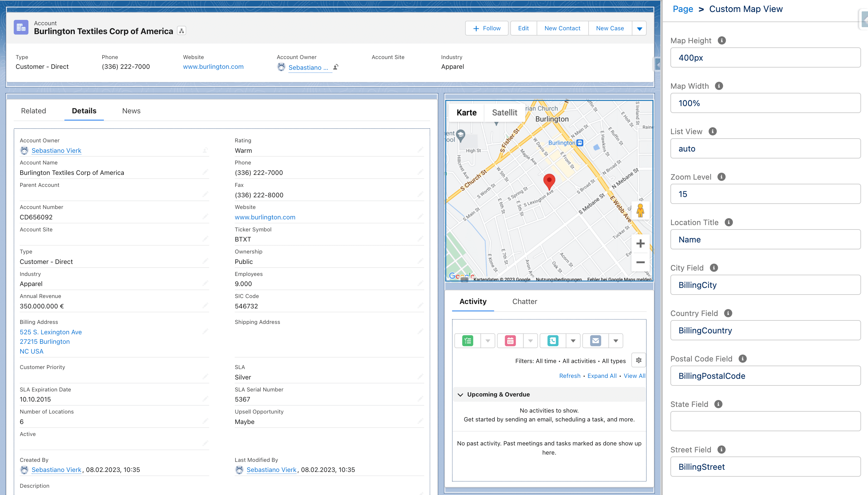Open the New Task dropdown arrow
The image size is (868, 495).
(488, 341)
